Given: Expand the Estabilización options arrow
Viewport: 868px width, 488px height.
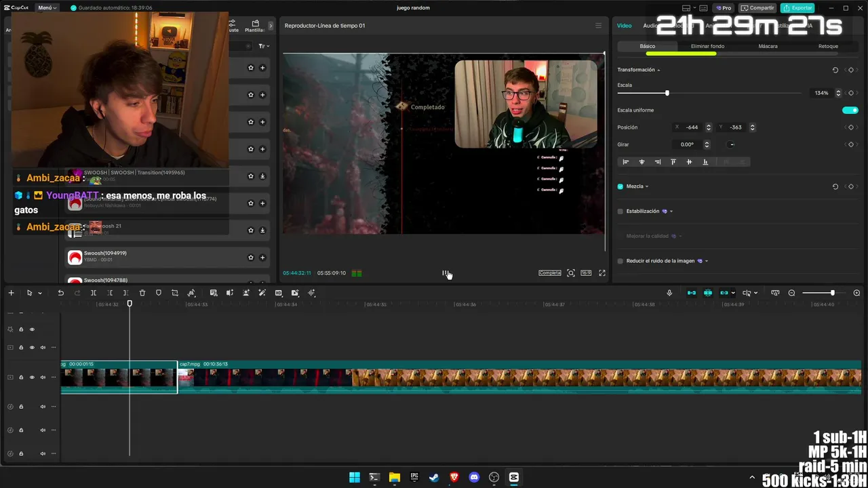Looking at the screenshot, I should click(671, 211).
